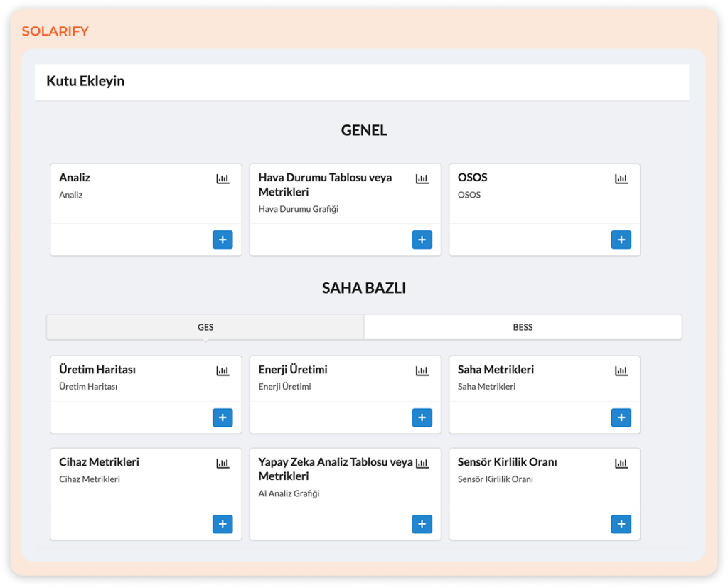Click the chart icon on Sensör Kirlilik Oranı card
The height and width of the screenshot is (588, 728).
pyautogui.click(x=621, y=463)
